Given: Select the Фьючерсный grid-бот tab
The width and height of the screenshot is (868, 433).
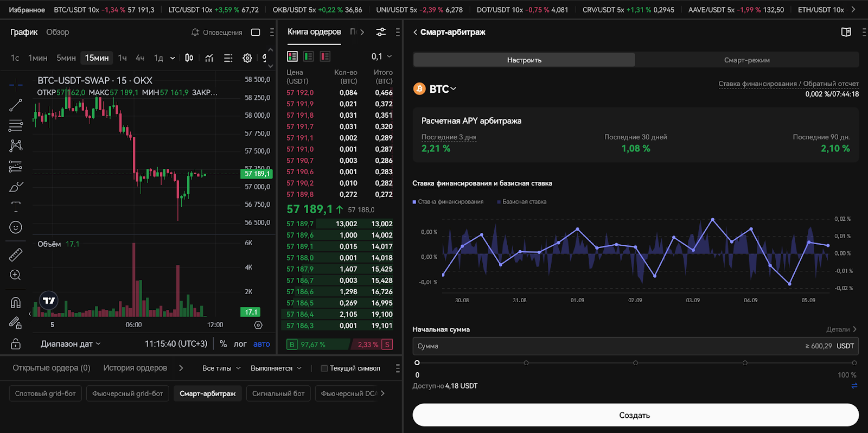Looking at the screenshot, I should coord(127,393).
